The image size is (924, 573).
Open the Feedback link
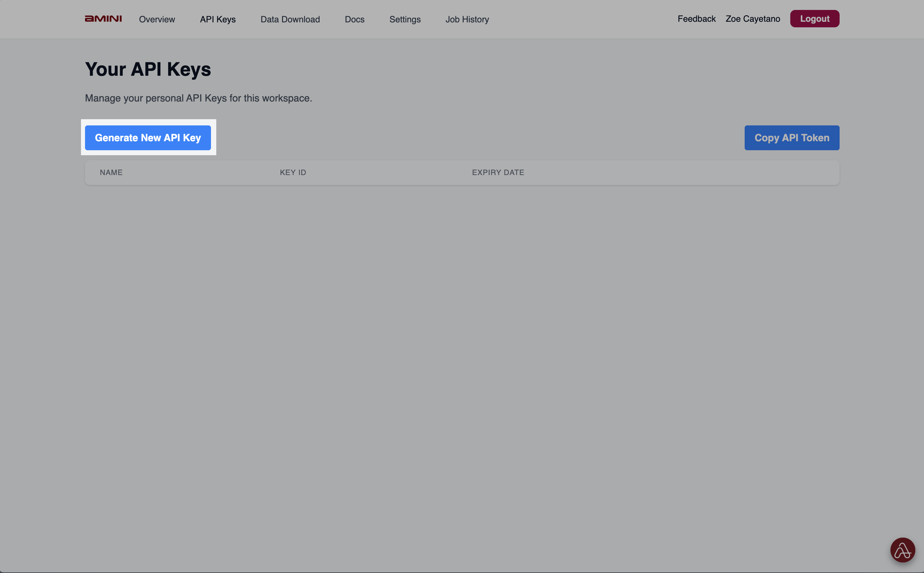point(697,19)
